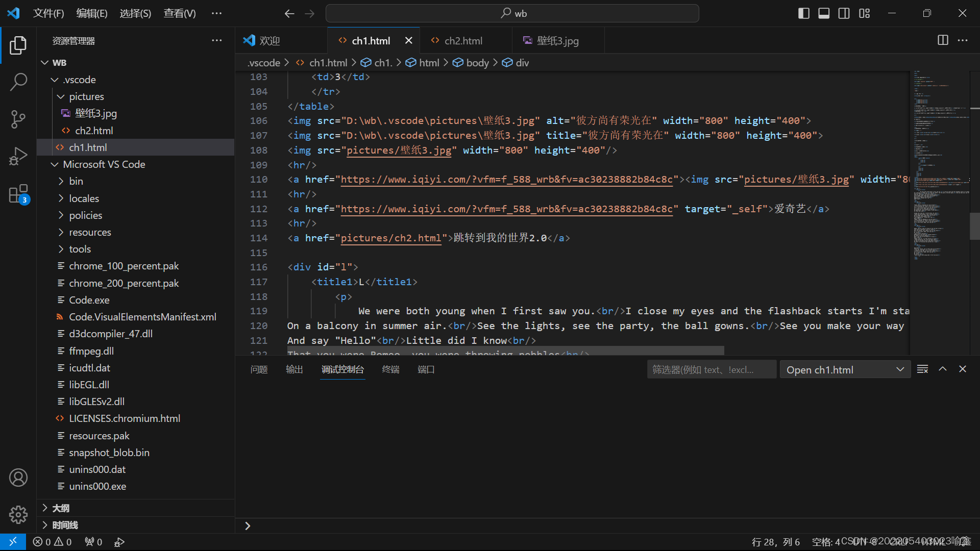Open Run and Debug view

tap(18, 156)
